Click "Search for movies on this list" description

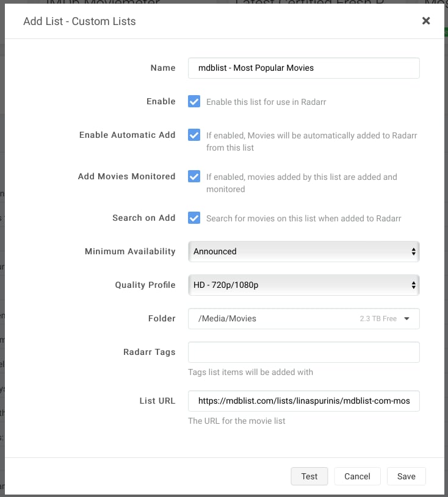tap(303, 218)
